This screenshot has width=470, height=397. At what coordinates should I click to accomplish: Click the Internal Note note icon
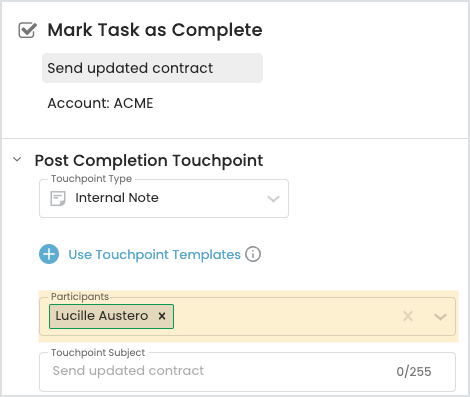point(58,199)
